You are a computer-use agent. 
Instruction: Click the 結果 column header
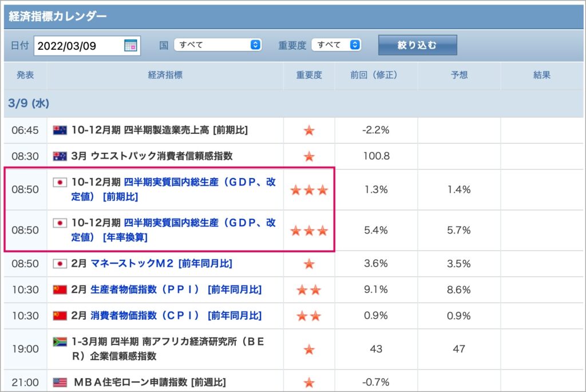pyautogui.click(x=542, y=75)
